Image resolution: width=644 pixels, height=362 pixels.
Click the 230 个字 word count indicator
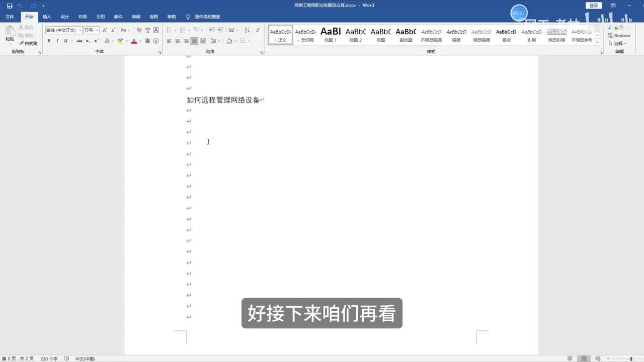pyautogui.click(x=49, y=358)
